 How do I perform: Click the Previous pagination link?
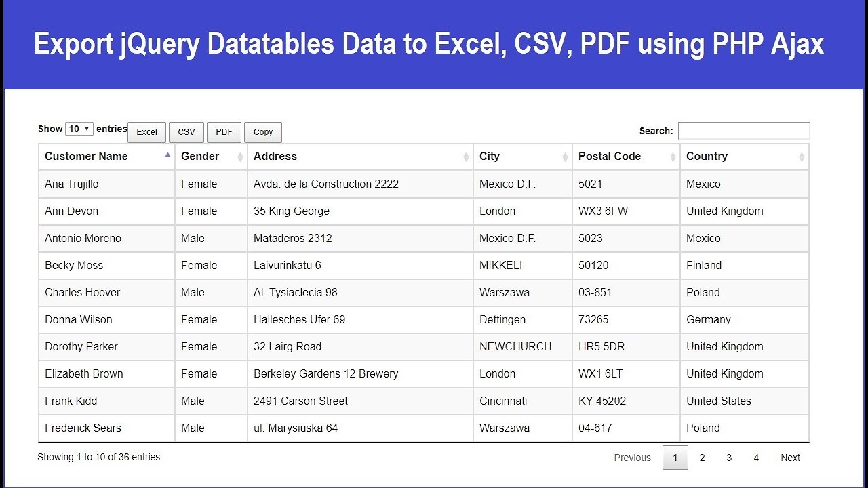(632, 457)
